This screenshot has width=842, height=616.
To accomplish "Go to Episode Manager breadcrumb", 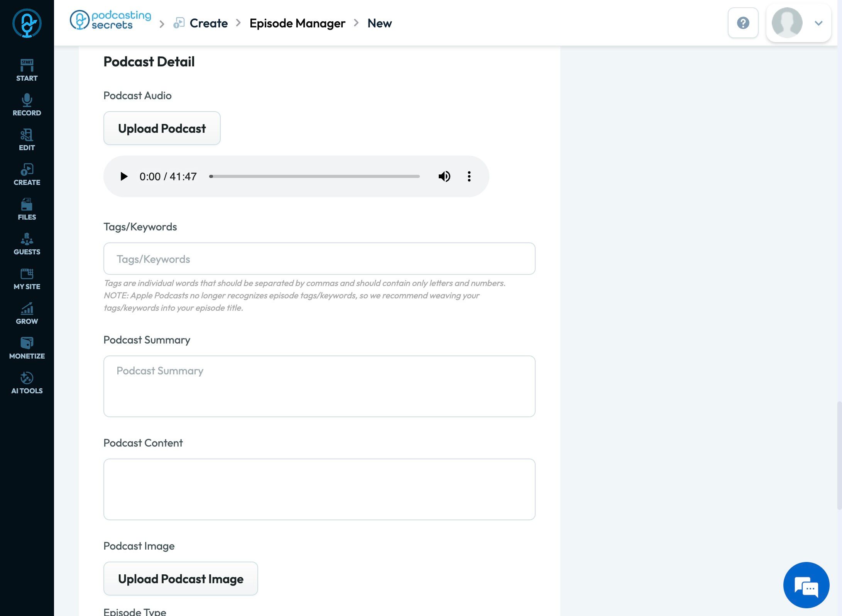I will click(297, 23).
